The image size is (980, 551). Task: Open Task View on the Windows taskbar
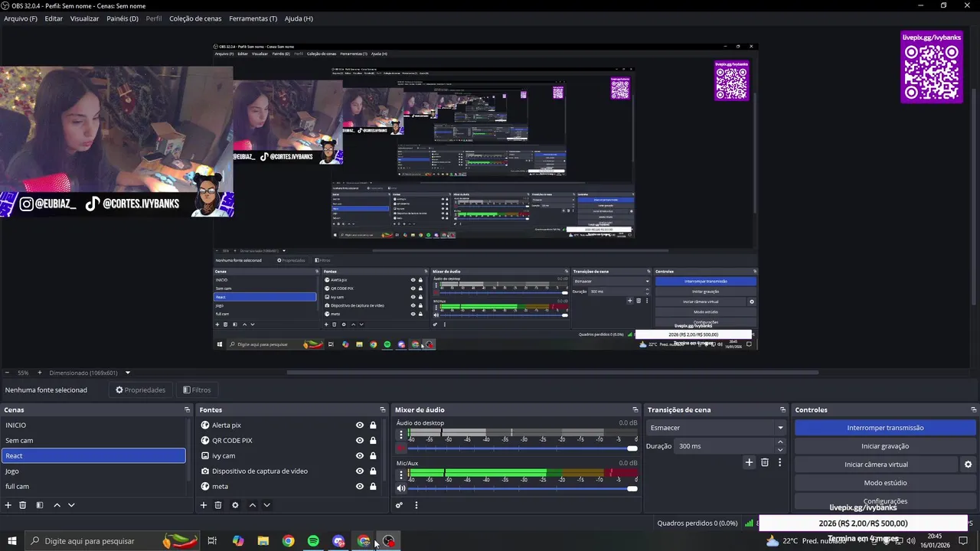[212, 541]
